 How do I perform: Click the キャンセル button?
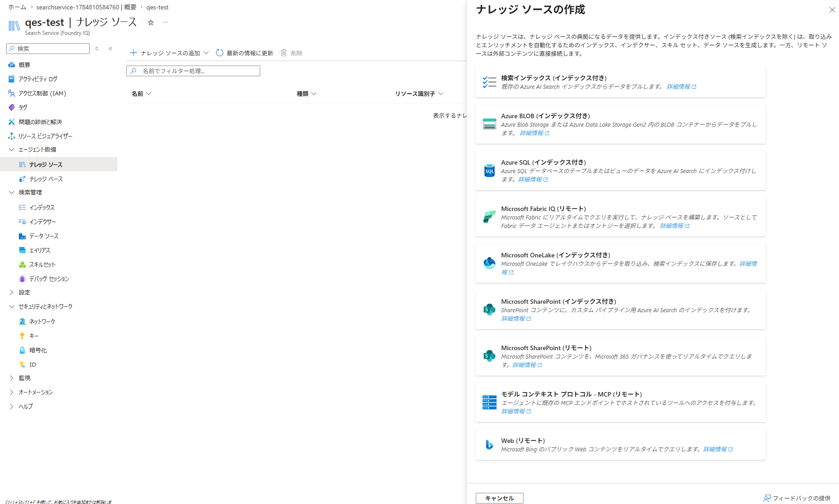tap(499, 498)
